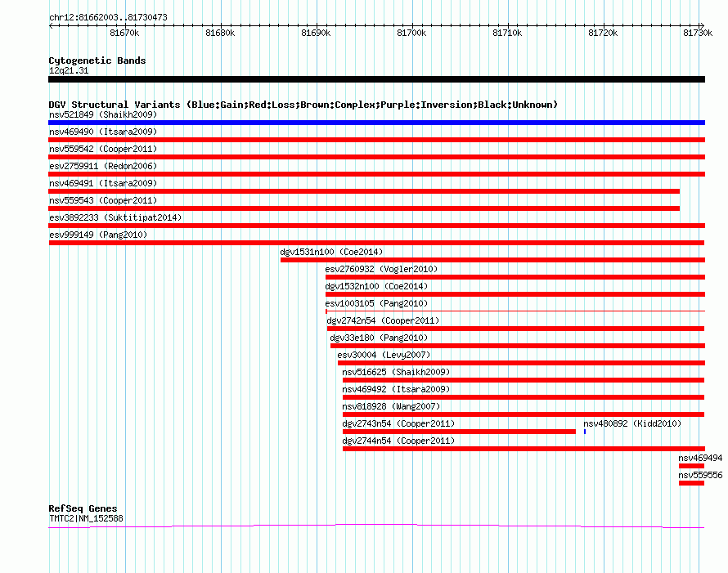The image size is (728, 573).
Task: Click the 81720k ruler tick label
Action: (x=603, y=33)
